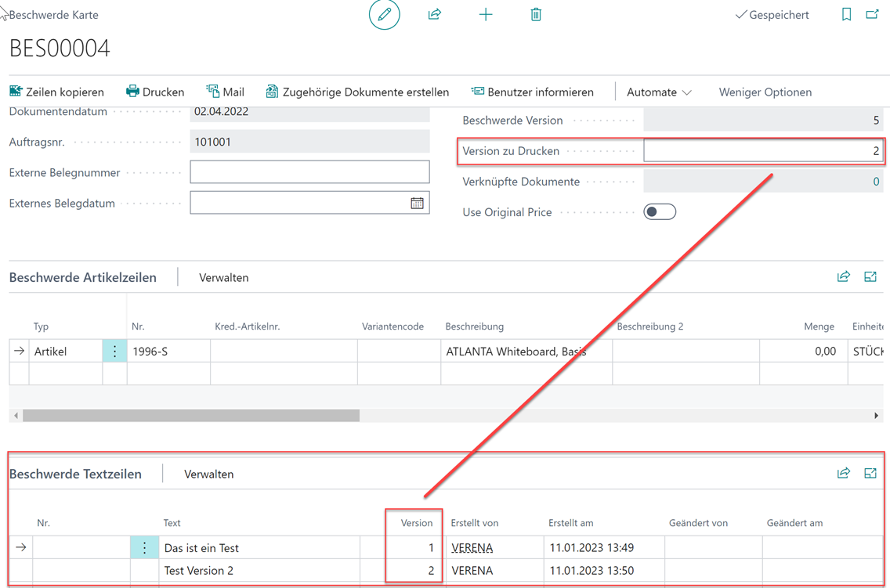The width and height of the screenshot is (890, 588).
Task: Click the Beschwerde Version field value 5
Action: coord(763,121)
